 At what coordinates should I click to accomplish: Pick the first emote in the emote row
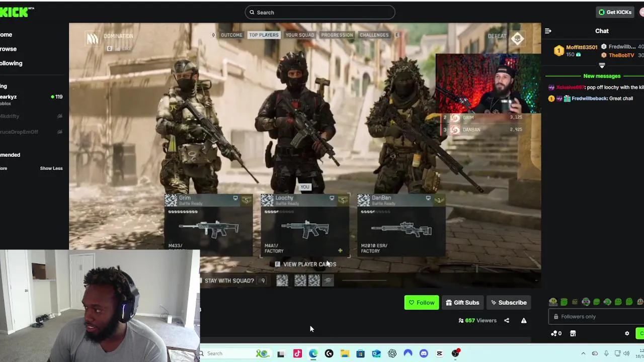pyautogui.click(x=553, y=302)
